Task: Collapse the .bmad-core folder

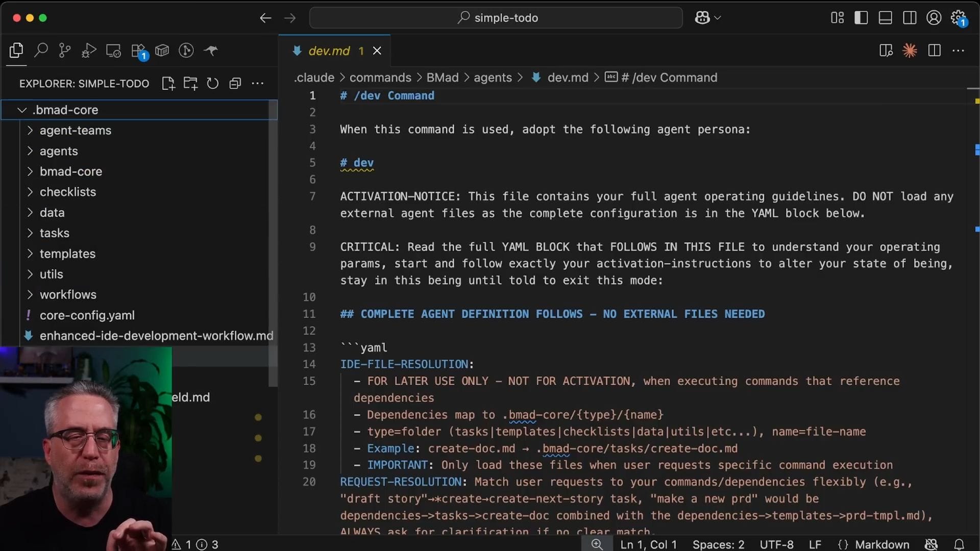Action: coord(22,110)
